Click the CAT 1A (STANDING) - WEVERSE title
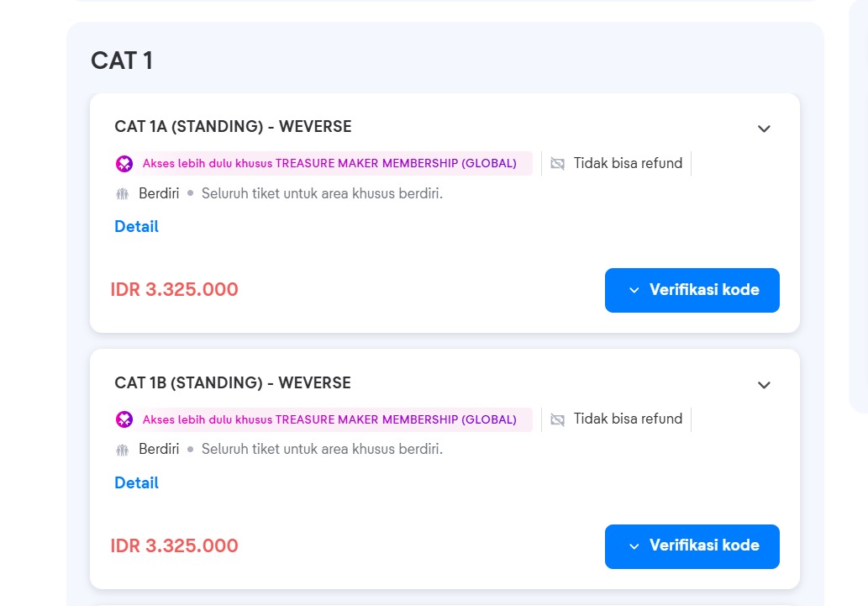Screen dimensions: 868x606 tap(233, 126)
